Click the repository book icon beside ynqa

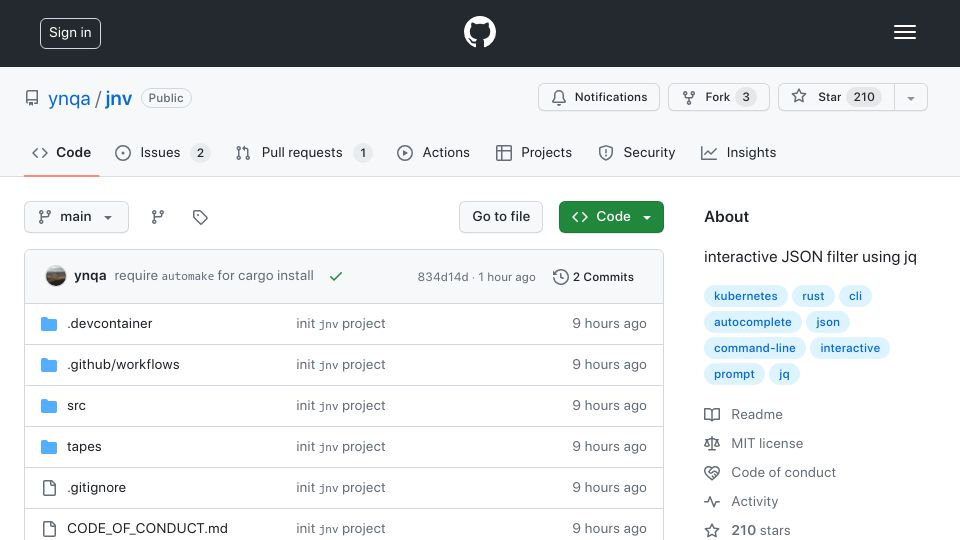pos(32,98)
